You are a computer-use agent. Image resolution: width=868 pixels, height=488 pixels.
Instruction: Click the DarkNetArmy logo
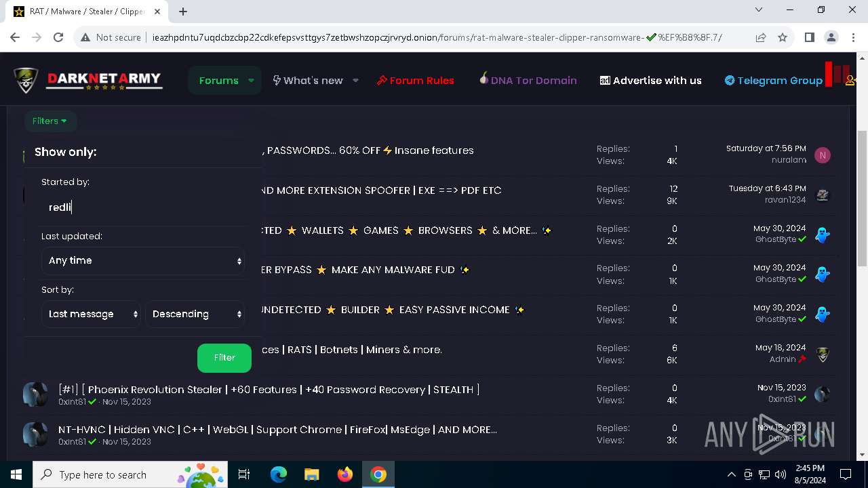click(87, 80)
